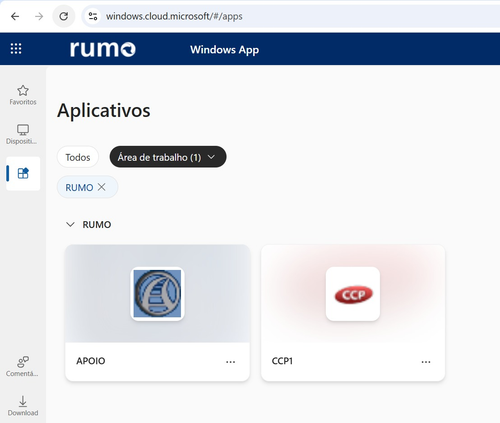Screen dimensions: 500x423
Task: Launch the APOIO app icon
Action: [157, 294]
